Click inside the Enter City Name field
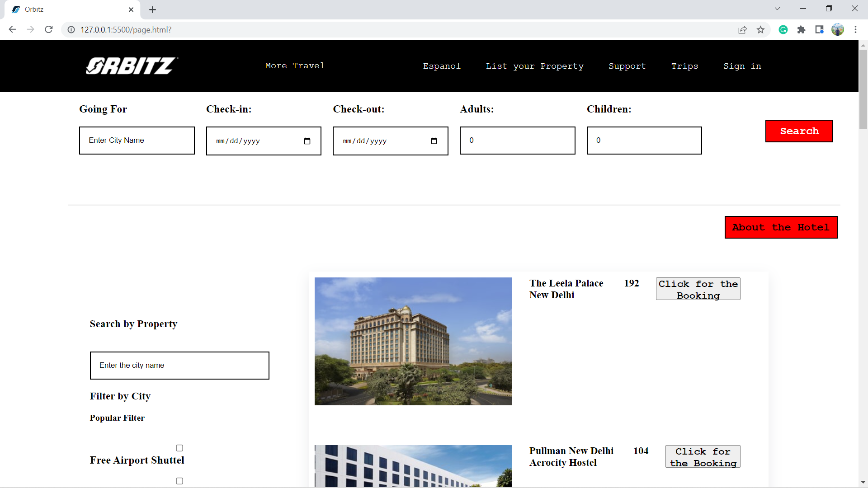868x488 pixels. (137, 140)
